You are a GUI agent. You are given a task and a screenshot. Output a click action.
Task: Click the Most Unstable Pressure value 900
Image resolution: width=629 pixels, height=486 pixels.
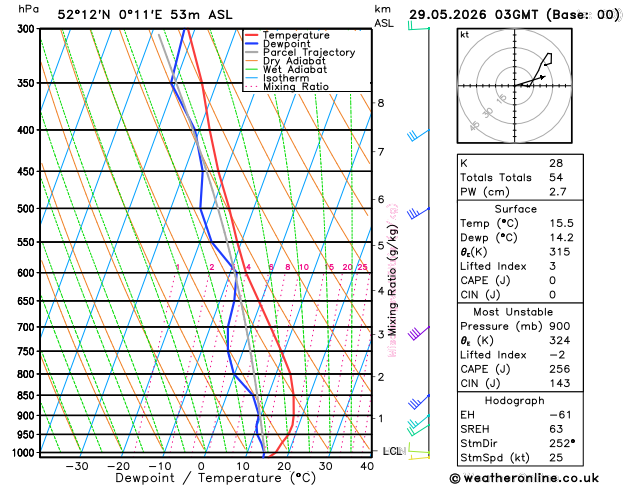560,326
